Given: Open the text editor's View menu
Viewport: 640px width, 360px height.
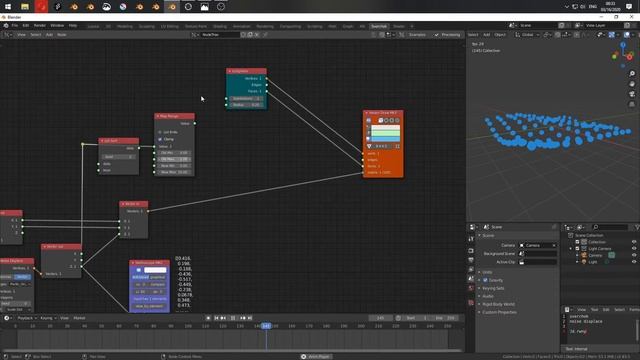Looking at the screenshot, I should (581, 309).
